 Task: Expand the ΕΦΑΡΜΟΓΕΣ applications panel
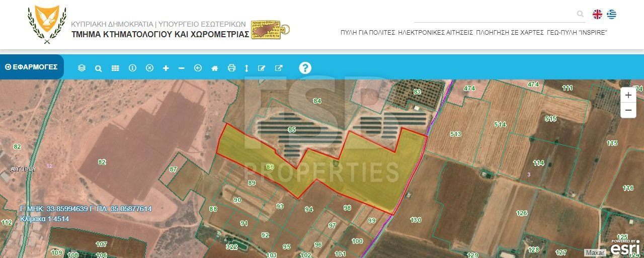pos(31,67)
